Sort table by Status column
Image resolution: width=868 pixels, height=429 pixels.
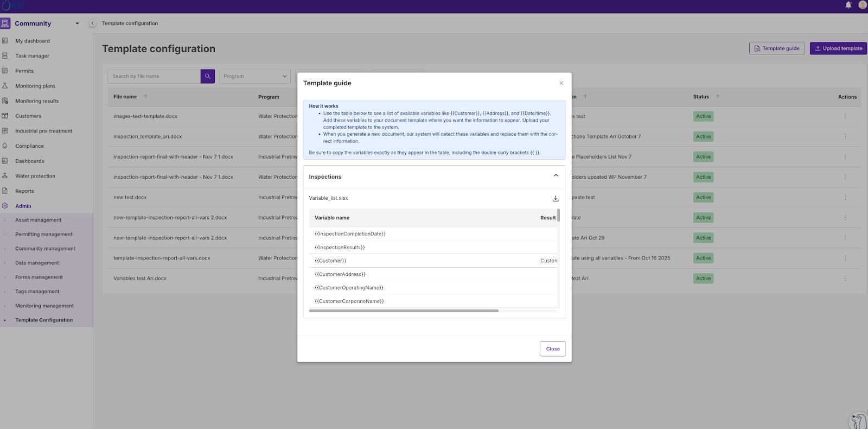click(x=717, y=97)
